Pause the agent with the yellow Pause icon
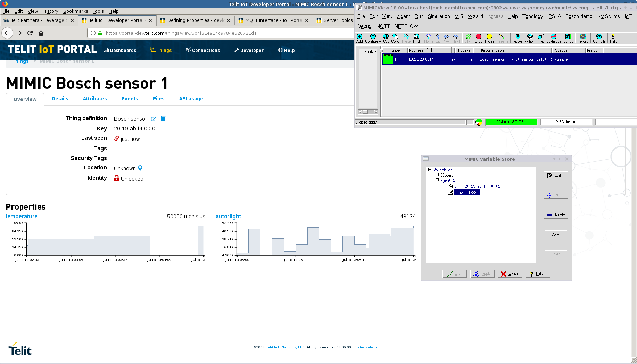This screenshot has width=637, height=364. 489,38
